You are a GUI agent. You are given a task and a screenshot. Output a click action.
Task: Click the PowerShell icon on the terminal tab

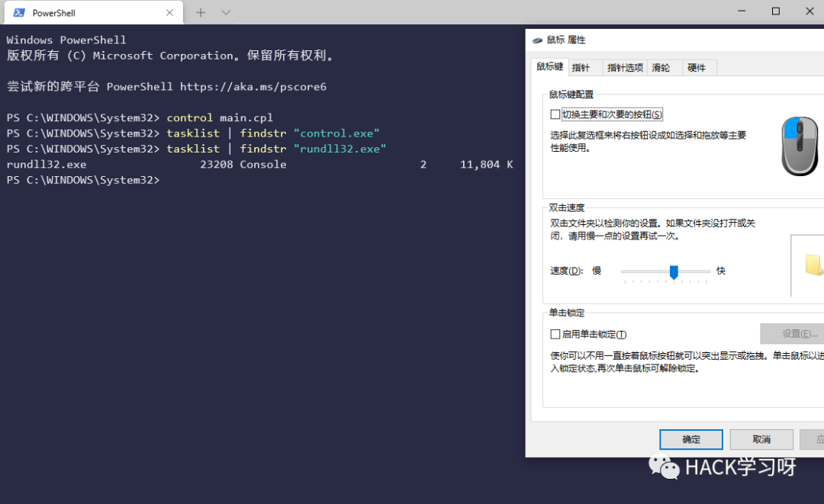[x=19, y=13]
